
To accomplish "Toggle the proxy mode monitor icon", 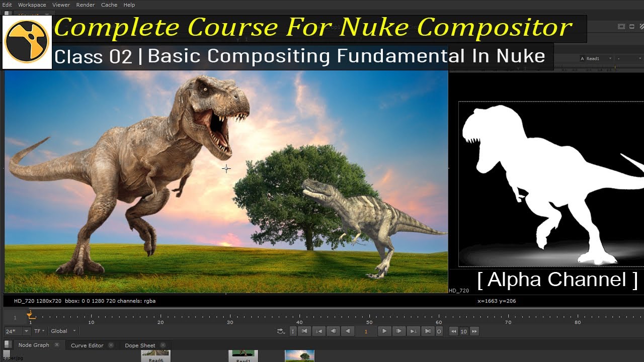I will (631, 27).
